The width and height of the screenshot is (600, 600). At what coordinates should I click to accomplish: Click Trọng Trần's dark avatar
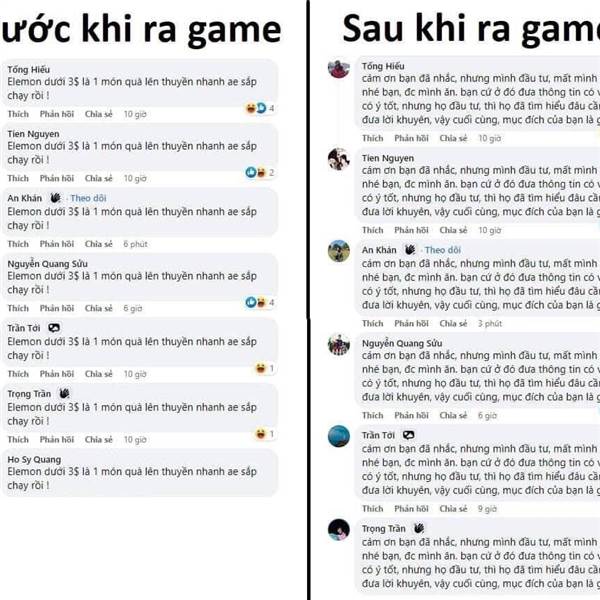pyautogui.click(x=339, y=530)
